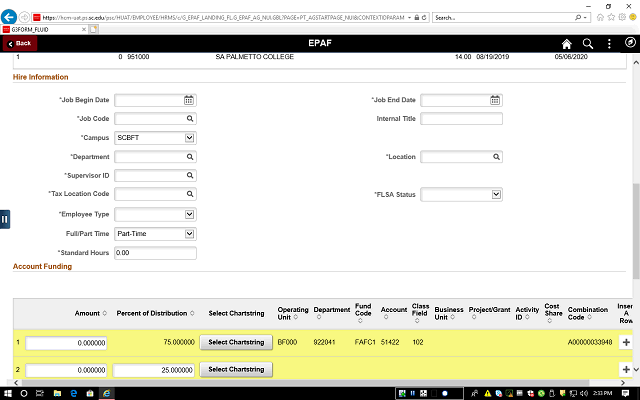Image resolution: width=640 pixels, height=400 pixels.
Task: Expand the side panel pause tab
Action: click(4, 219)
